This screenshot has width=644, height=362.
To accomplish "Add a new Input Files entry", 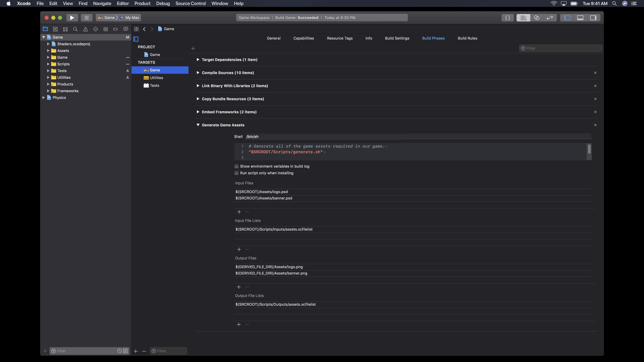I will 239,212.
